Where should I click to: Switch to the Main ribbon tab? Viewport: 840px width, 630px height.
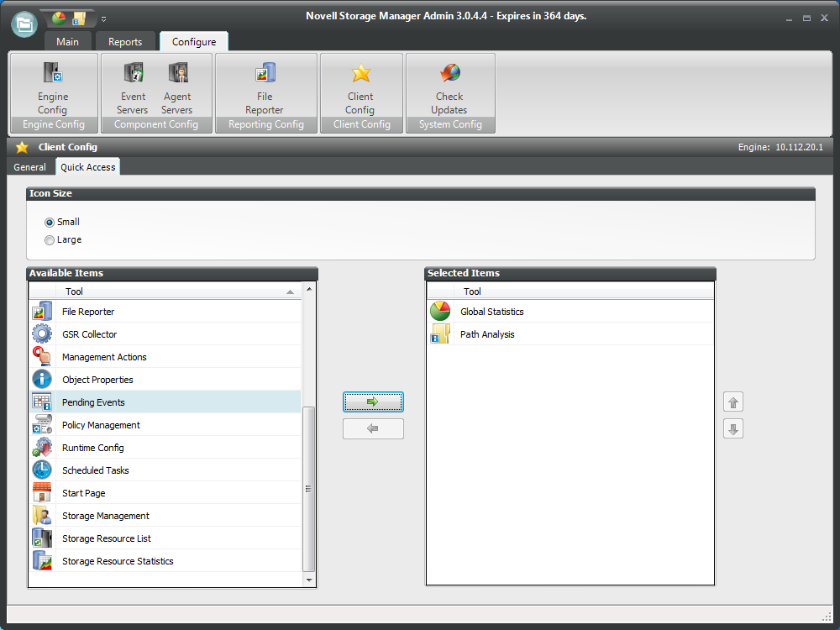click(67, 42)
